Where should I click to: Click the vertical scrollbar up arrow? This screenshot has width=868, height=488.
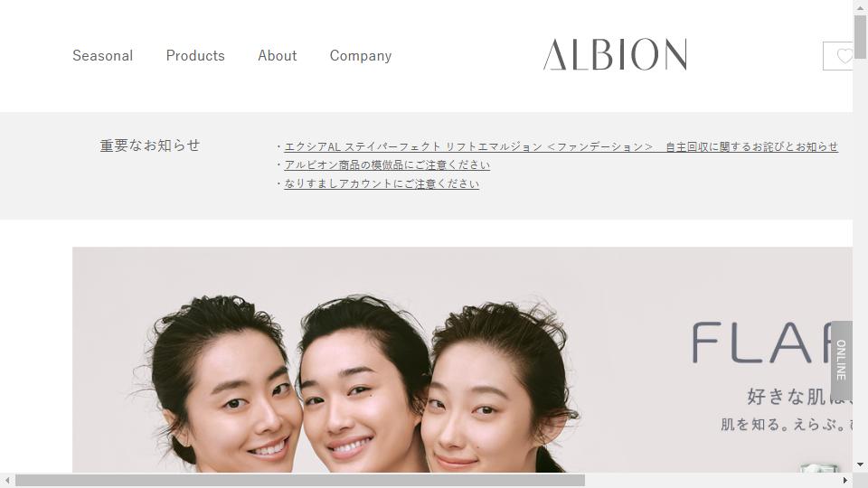(860, 8)
